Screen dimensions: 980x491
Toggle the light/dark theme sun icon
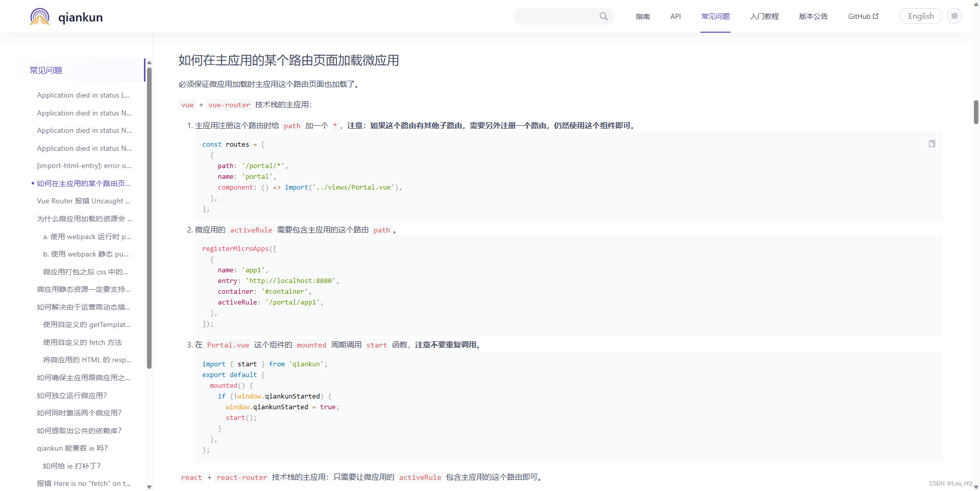954,16
